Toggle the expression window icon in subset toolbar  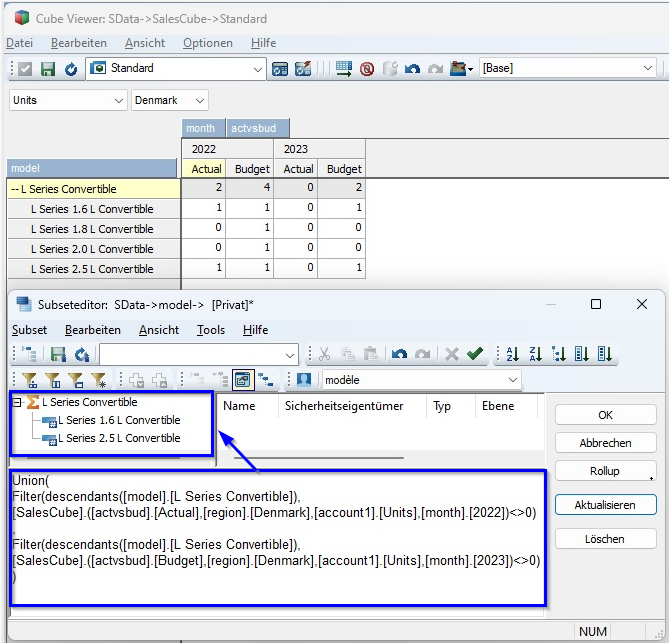point(241,380)
